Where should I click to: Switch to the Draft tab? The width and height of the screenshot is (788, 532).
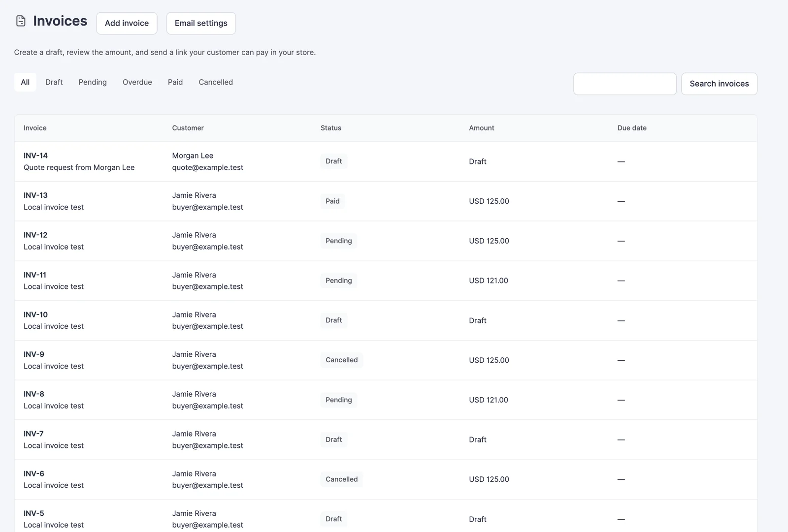[x=54, y=82]
